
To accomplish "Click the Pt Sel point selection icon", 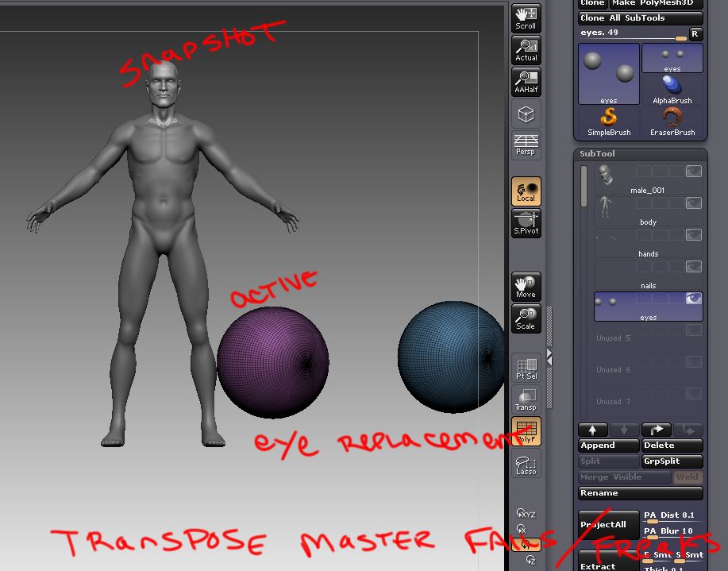I will (x=526, y=368).
